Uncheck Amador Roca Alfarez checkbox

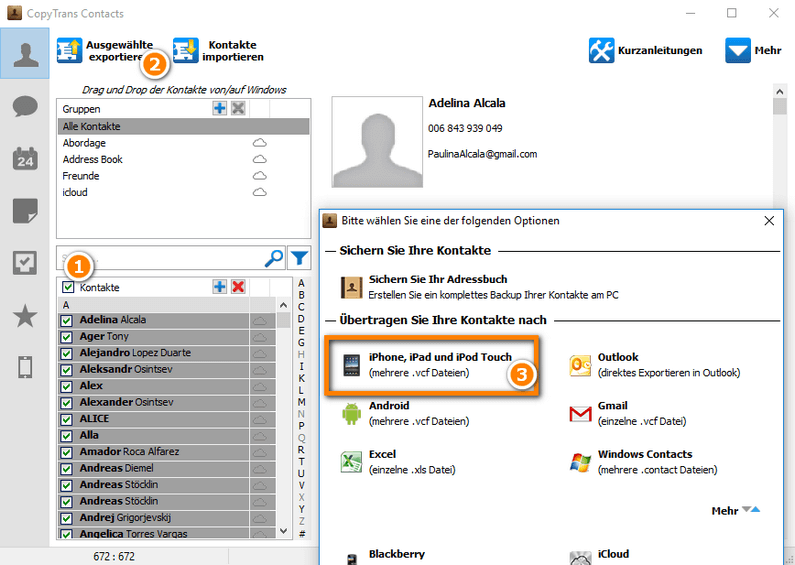(x=66, y=452)
